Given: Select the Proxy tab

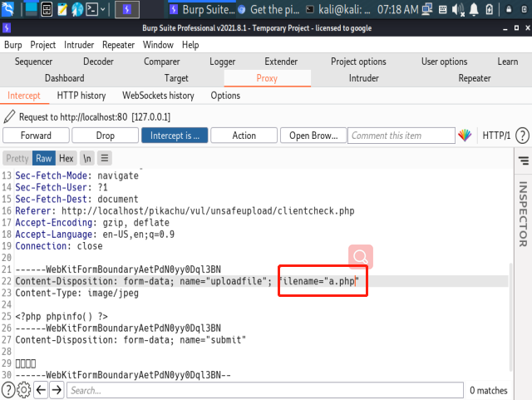Looking at the screenshot, I should point(267,78).
